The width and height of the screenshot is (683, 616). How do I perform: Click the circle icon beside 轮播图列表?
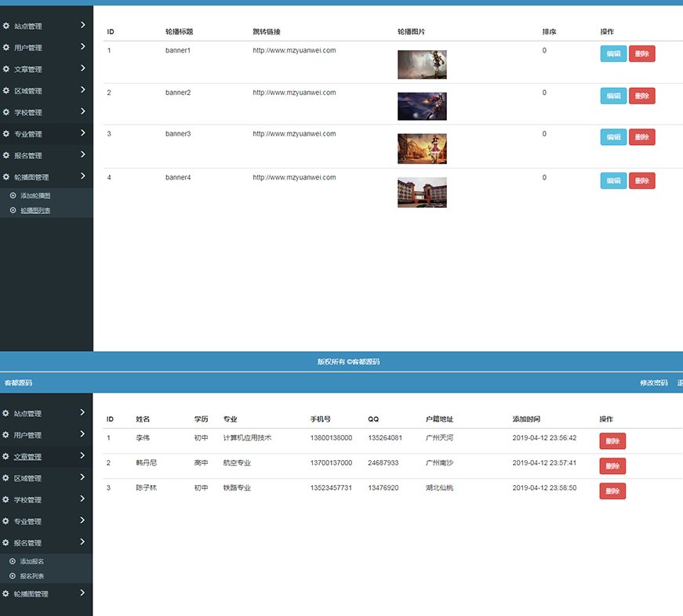click(13, 210)
